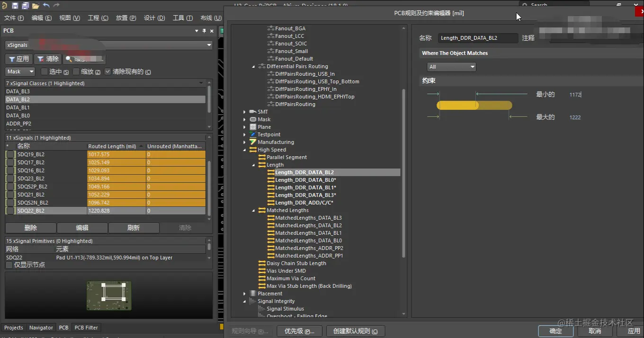644x338 pixels.
Task: Collapse the High Speed rules node
Action: point(245,150)
